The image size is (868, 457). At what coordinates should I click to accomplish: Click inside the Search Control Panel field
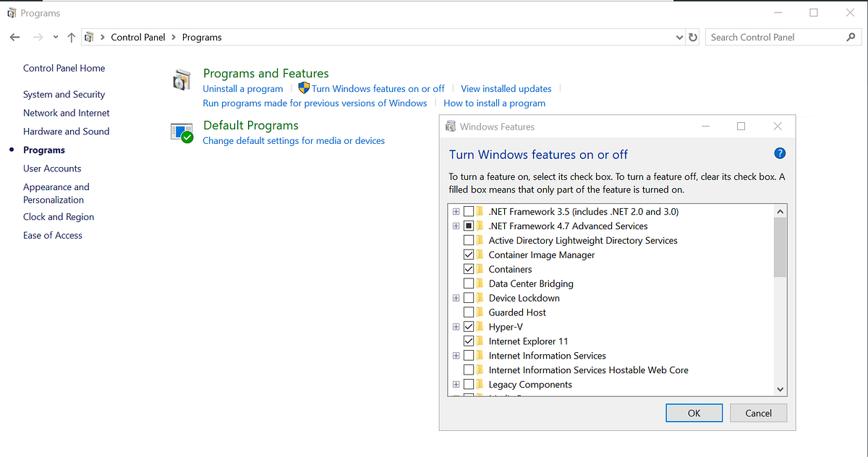tap(767, 36)
